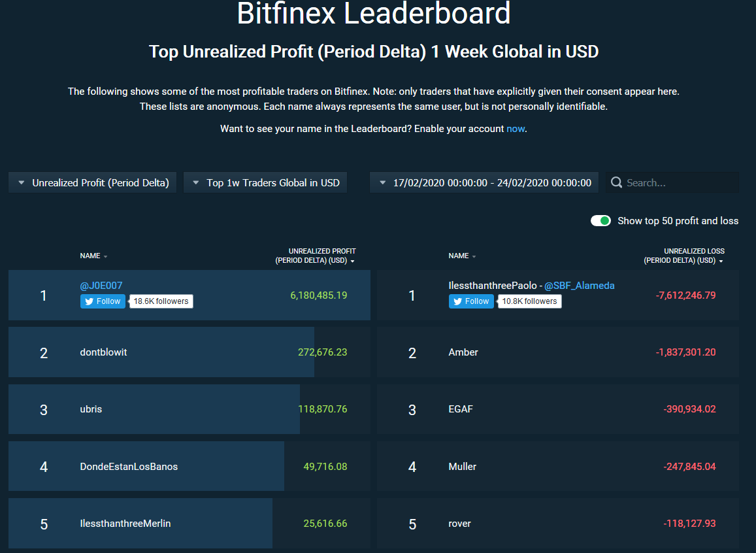This screenshot has height=553, width=756.
Task: Open the @SBF_Alameda profile link
Action: pyautogui.click(x=580, y=286)
